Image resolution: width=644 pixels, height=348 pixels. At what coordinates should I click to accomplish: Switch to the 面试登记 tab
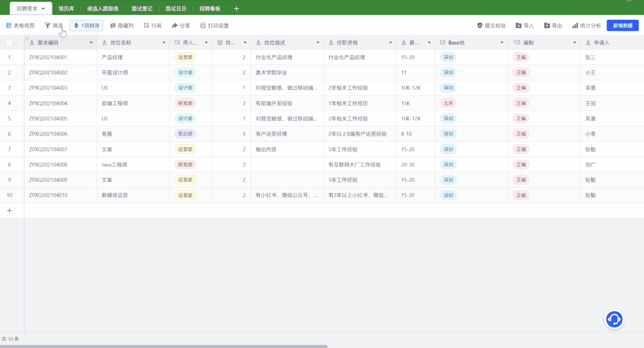coord(142,8)
